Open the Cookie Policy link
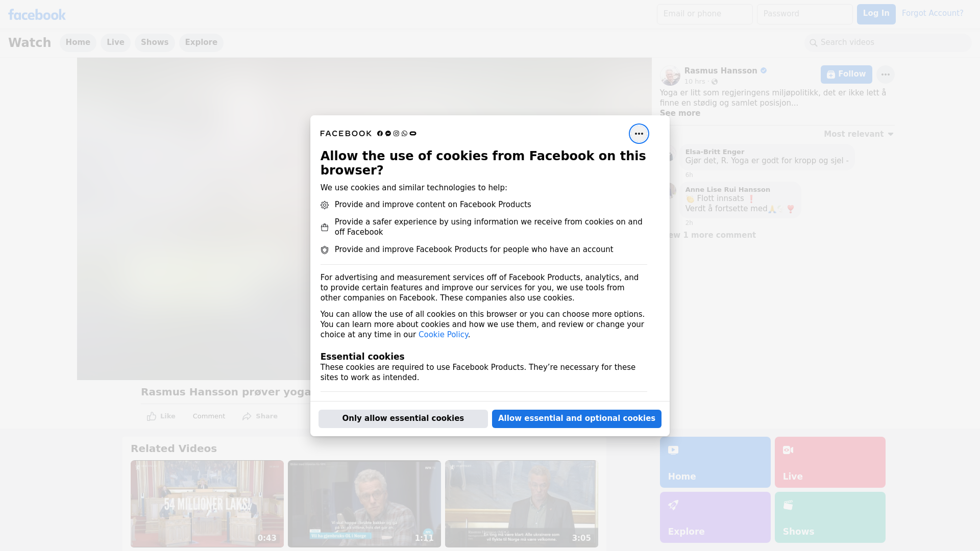Image resolution: width=980 pixels, height=551 pixels. [x=443, y=335]
